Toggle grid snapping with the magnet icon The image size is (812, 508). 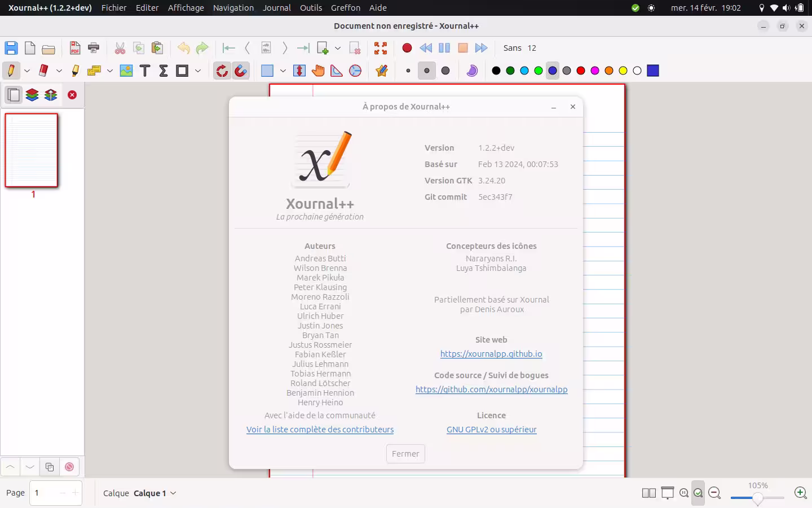pyautogui.click(x=241, y=71)
